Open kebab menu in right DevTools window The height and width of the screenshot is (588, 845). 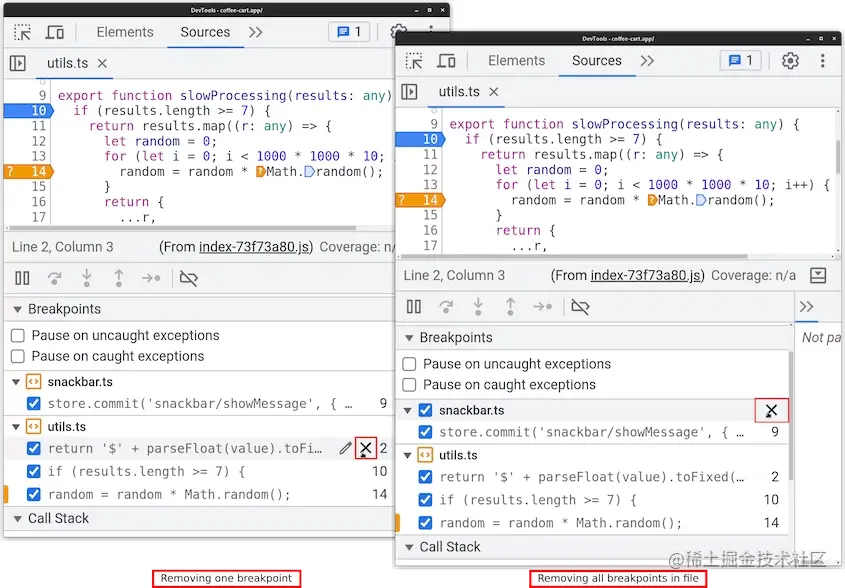click(x=822, y=61)
